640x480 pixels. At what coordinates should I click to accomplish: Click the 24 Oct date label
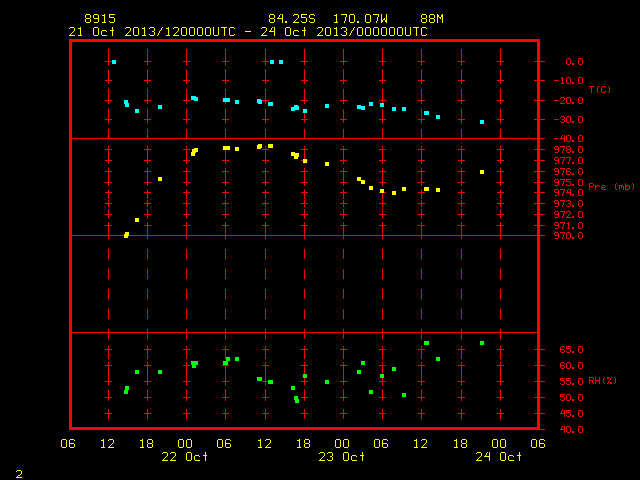click(498, 456)
